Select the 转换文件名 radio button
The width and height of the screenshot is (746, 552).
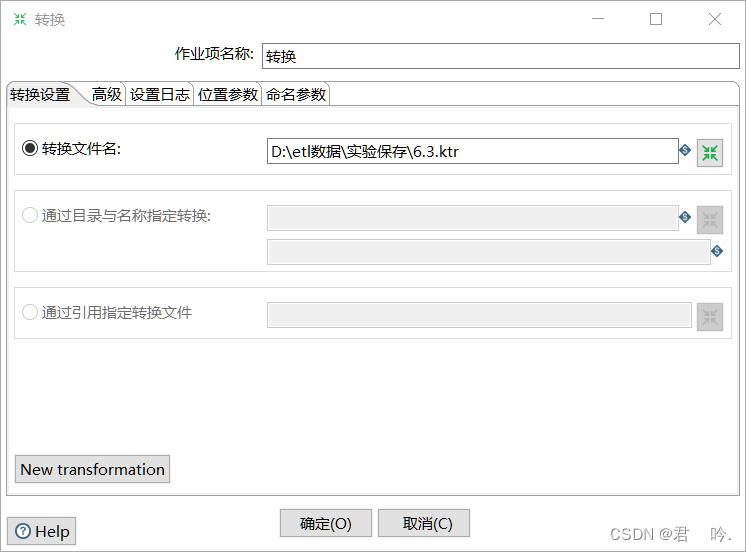click(29, 148)
